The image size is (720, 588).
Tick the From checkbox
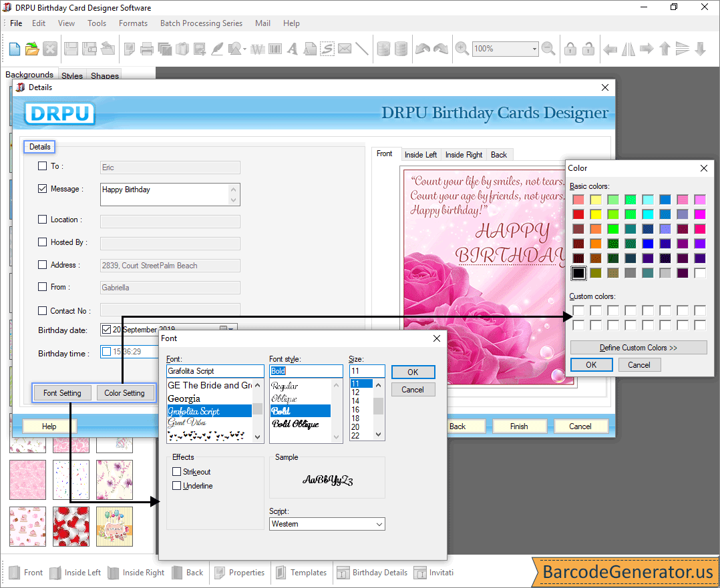click(x=42, y=287)
